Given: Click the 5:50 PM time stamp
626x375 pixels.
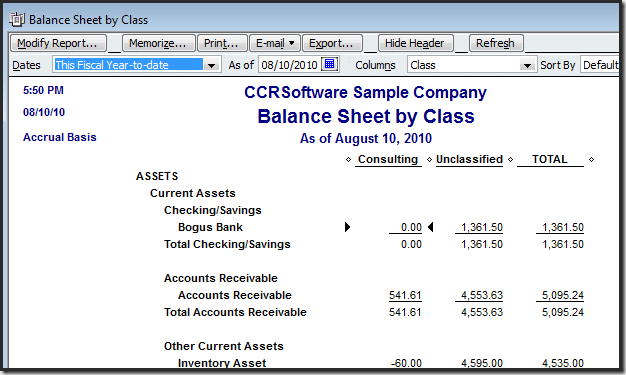Looking at the screenshot, I should coord(43,90).
